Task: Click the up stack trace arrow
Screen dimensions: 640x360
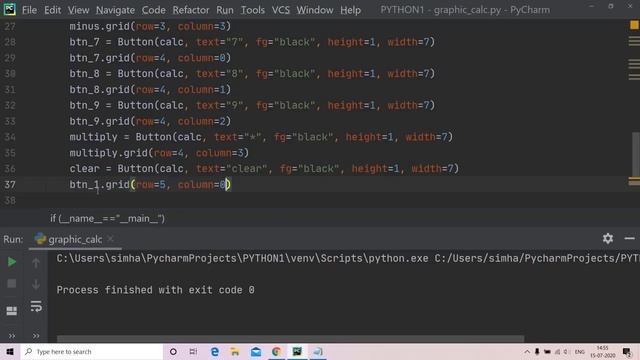Action: pos(36,263)
